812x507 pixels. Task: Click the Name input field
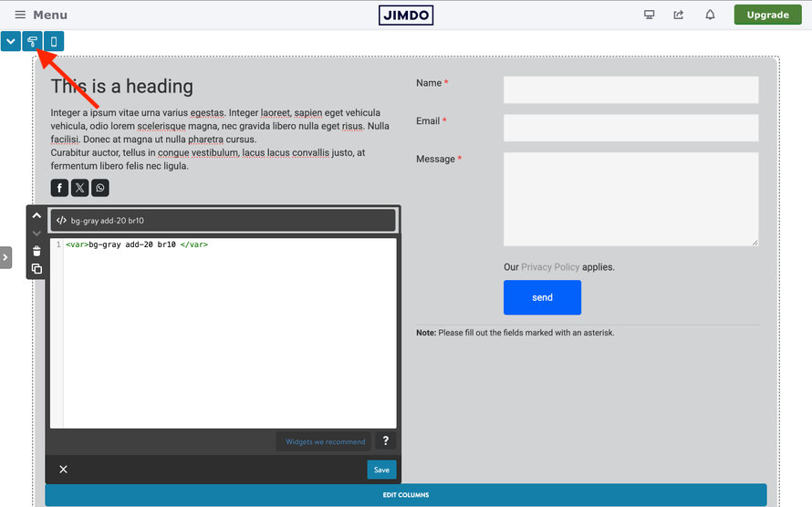[x=630, y=89]
